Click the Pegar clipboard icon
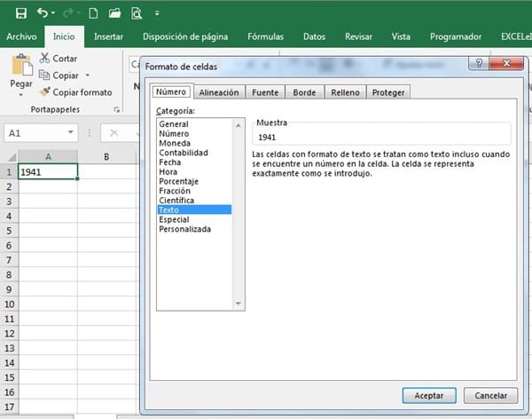Image resolution: width=532 pixels, height=419 pixels. click(x=20, y=66)
